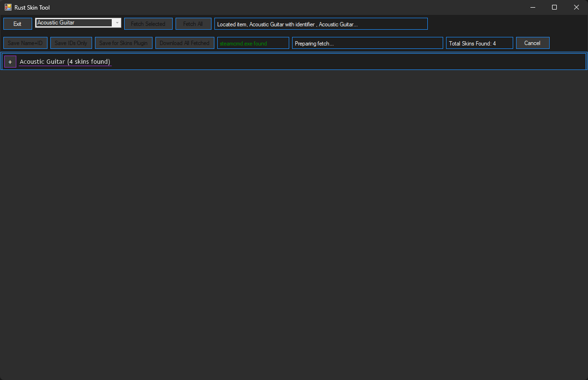Click the Total Skins Found field

click(x=479, y=43)
